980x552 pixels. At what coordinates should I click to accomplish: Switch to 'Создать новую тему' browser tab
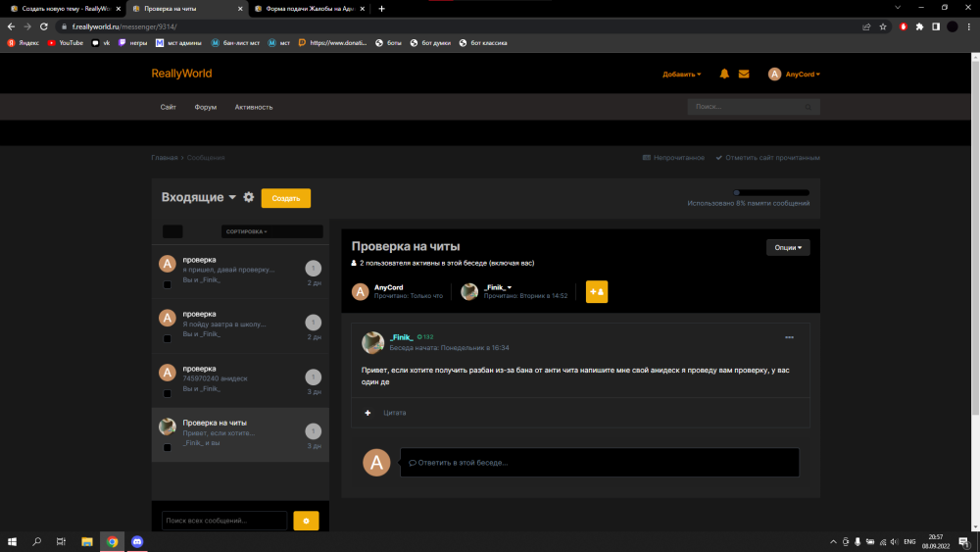(65, 9)
